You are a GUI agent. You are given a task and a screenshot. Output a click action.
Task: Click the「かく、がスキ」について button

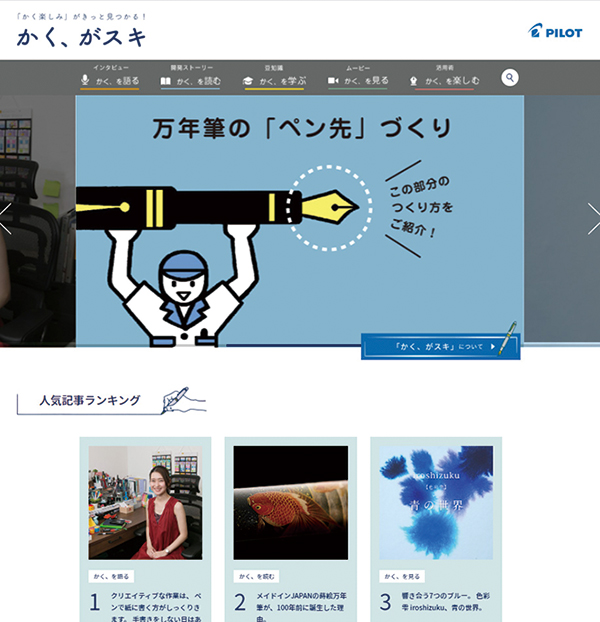pos(438,347)
